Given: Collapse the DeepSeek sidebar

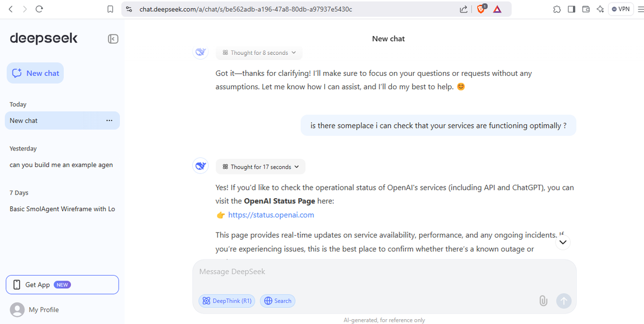Looking at the screenshot, I should pyautogui.click(x=113, y=39).
